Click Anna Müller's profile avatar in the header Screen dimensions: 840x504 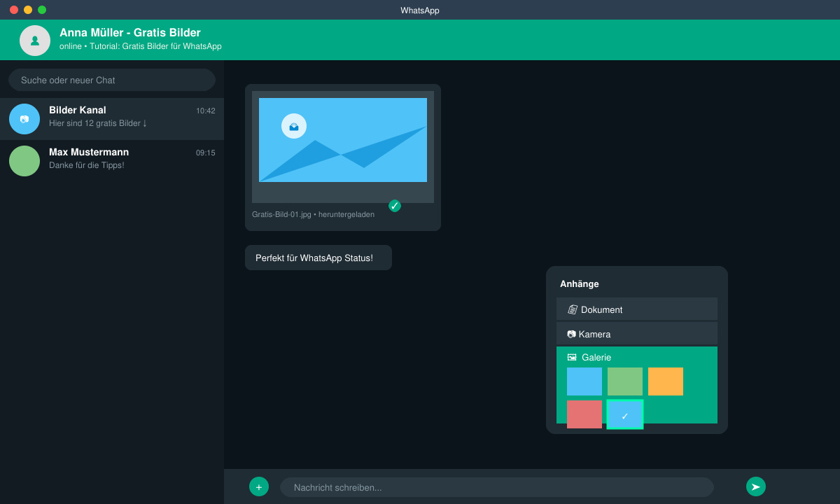[x=35, y=41]
